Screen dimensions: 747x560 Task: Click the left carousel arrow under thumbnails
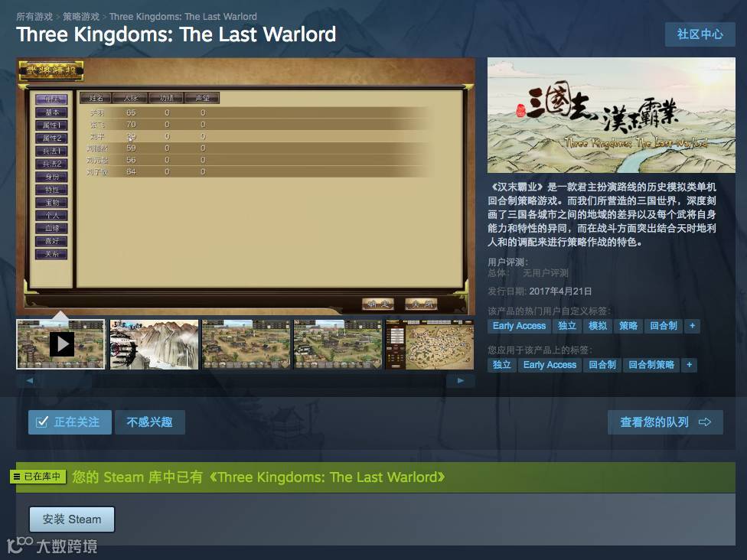[30, 380]
